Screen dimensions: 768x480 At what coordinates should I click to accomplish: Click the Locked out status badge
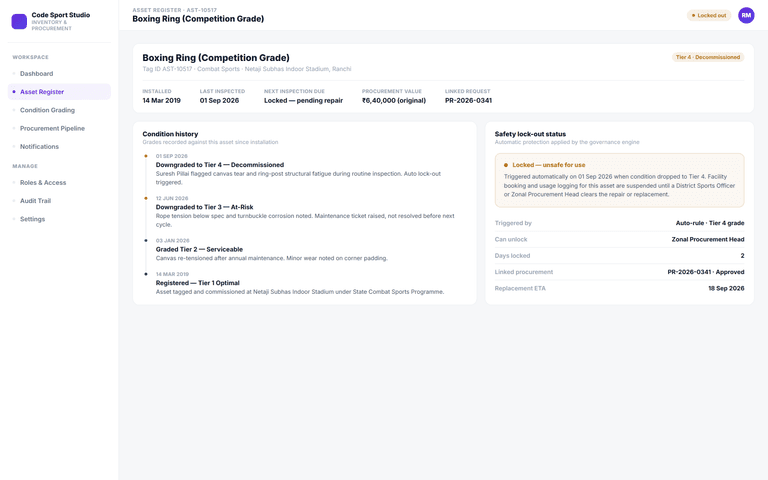tap(709, 16)
